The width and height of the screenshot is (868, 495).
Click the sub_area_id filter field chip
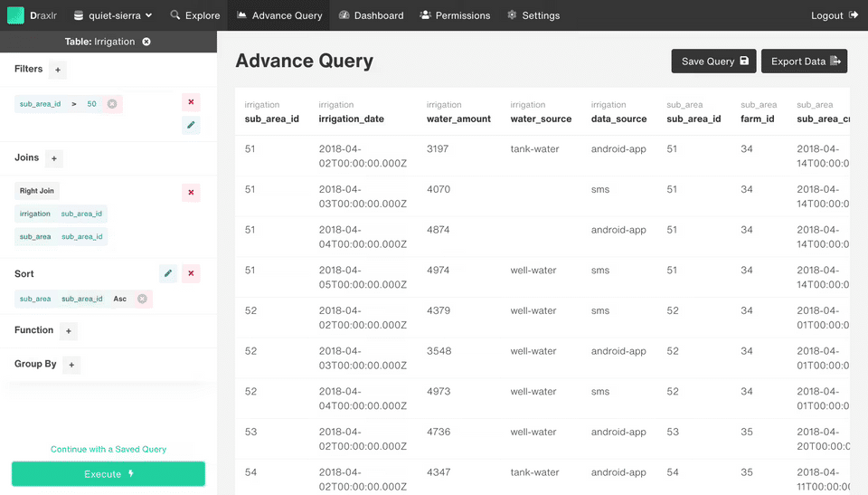[40, 104]
